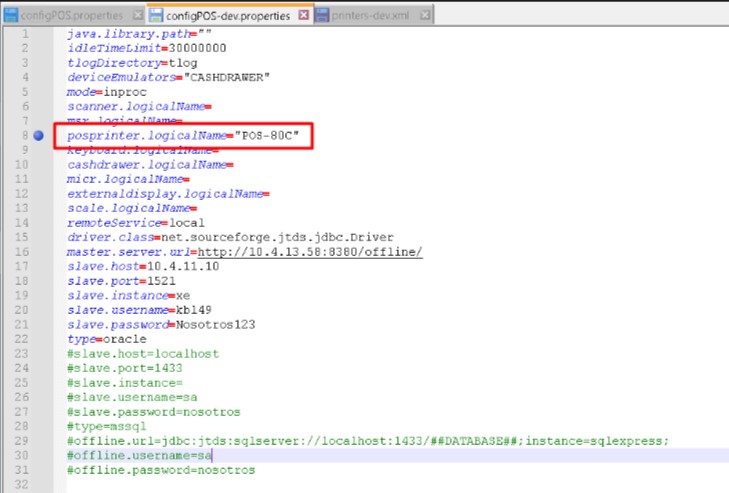Close the printers-dev.xml tab

pos(425,16)
